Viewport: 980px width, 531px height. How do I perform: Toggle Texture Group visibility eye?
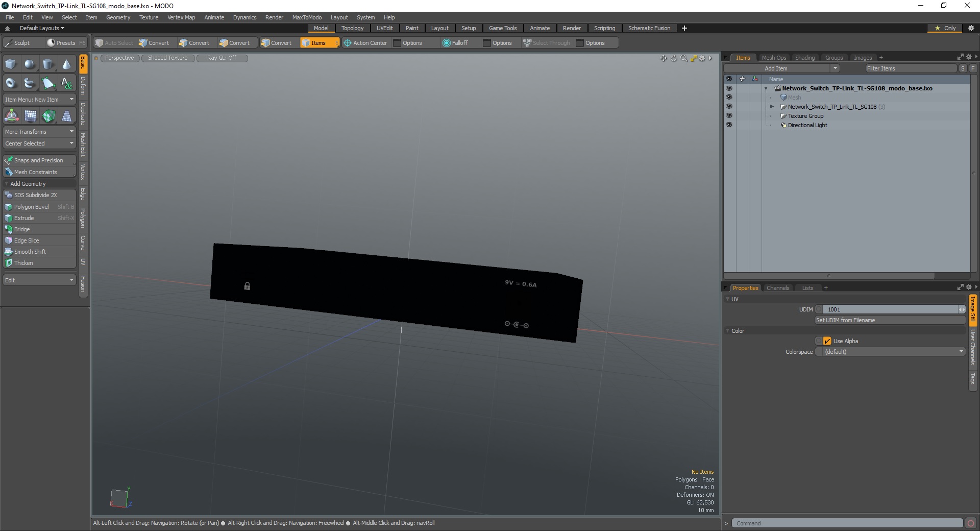pyautogui.click(x=729, y=115)
